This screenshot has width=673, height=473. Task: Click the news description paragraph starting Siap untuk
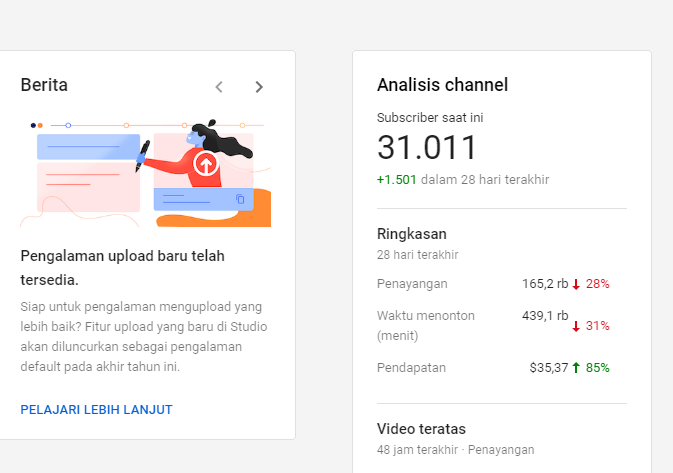click(x=144, y=337)
